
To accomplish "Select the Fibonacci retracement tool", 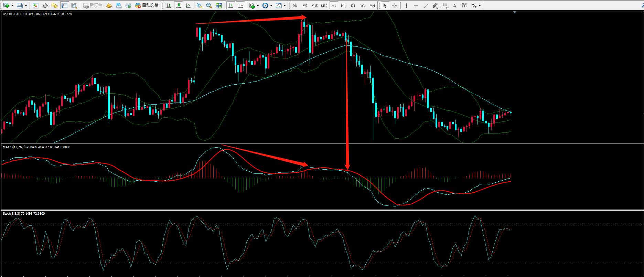I will coord(445,6).
